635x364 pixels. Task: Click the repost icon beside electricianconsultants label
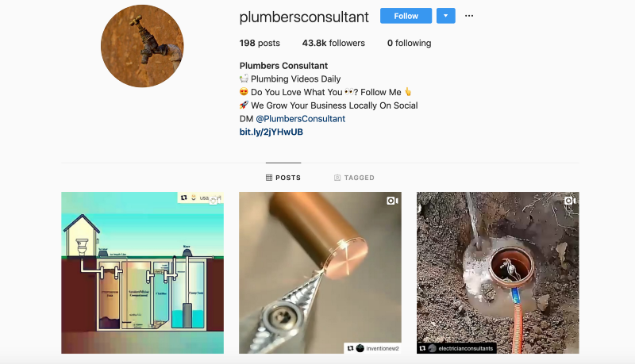(x=422, y=348)
